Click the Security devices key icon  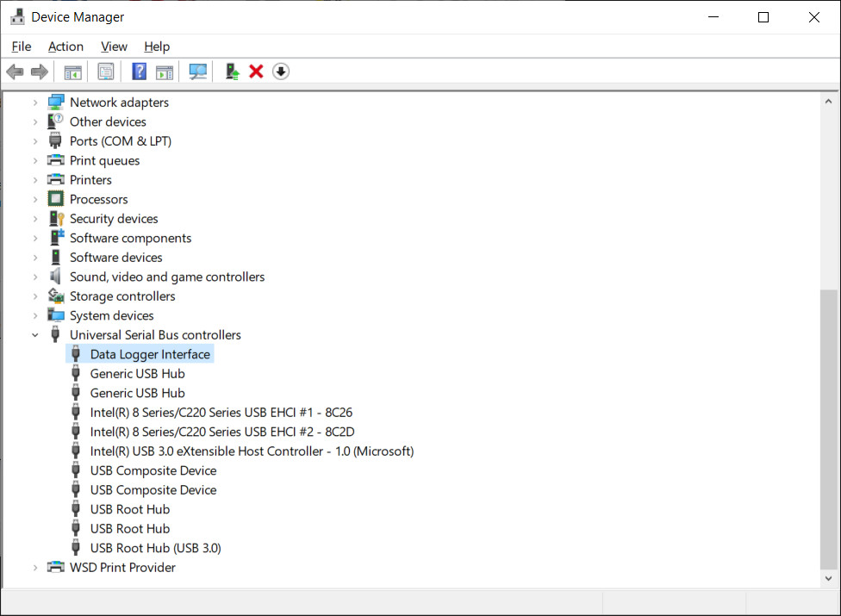[56, 218]
